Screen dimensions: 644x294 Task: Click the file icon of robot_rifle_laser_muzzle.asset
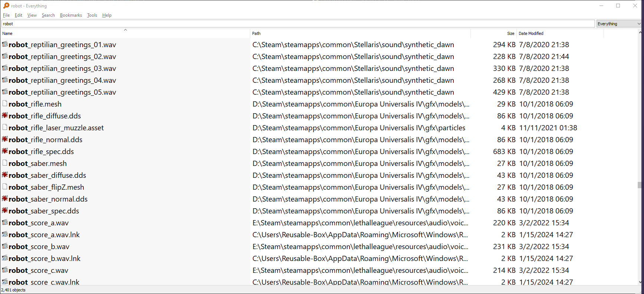[5, 127]
